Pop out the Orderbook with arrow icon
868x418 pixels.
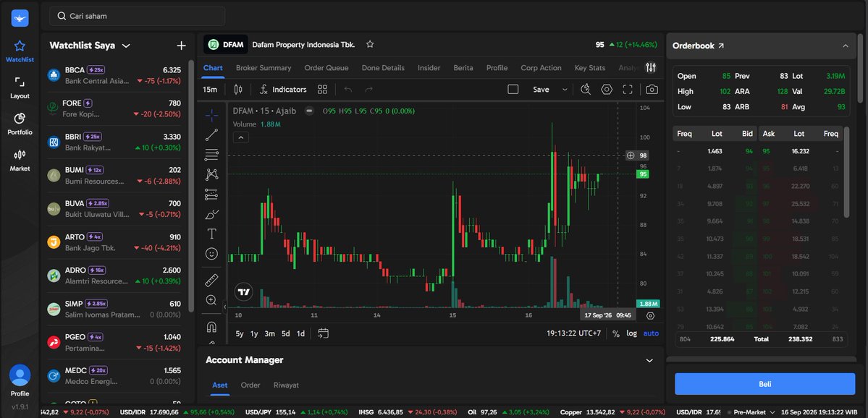click(721, 46)
